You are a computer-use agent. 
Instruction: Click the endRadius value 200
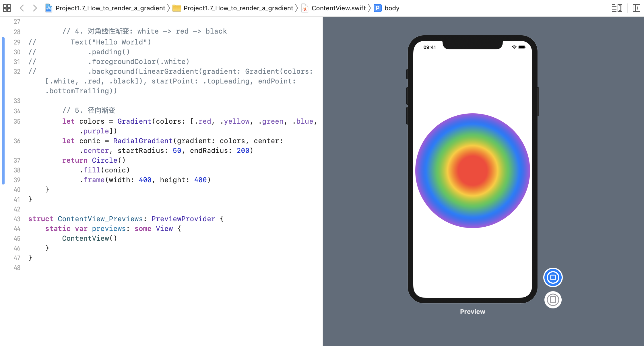(243, 151)
